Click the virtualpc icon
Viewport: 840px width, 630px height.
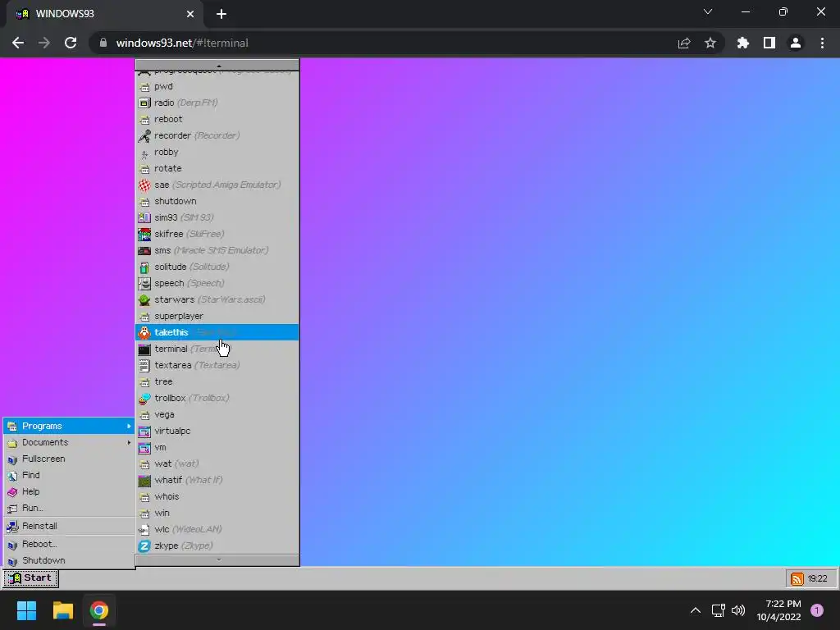[x=144, y=431]
